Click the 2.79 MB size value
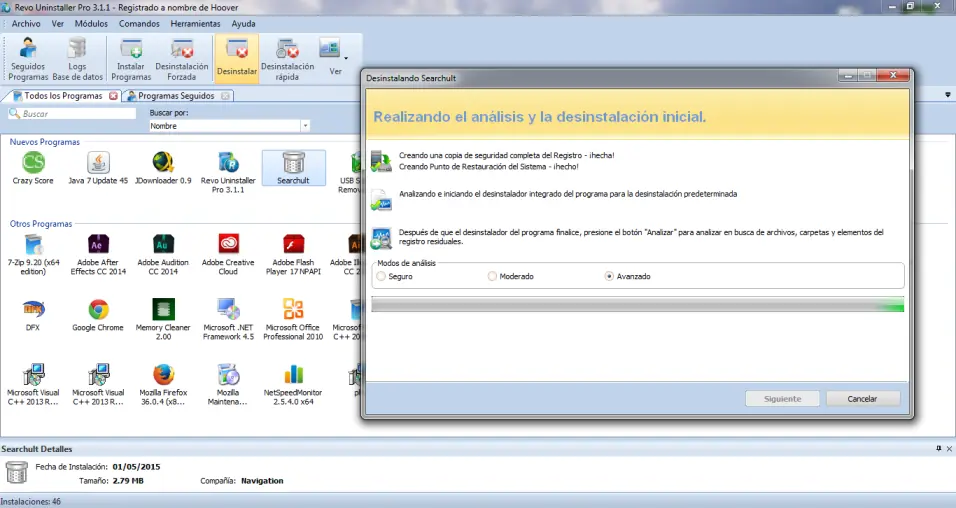 [128, 481]
